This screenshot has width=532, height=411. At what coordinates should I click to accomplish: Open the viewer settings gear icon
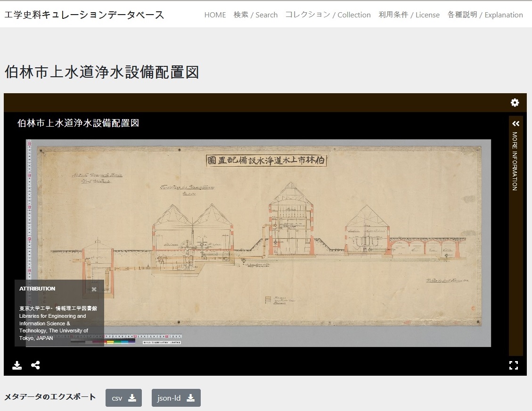click(x=515, y=103)
